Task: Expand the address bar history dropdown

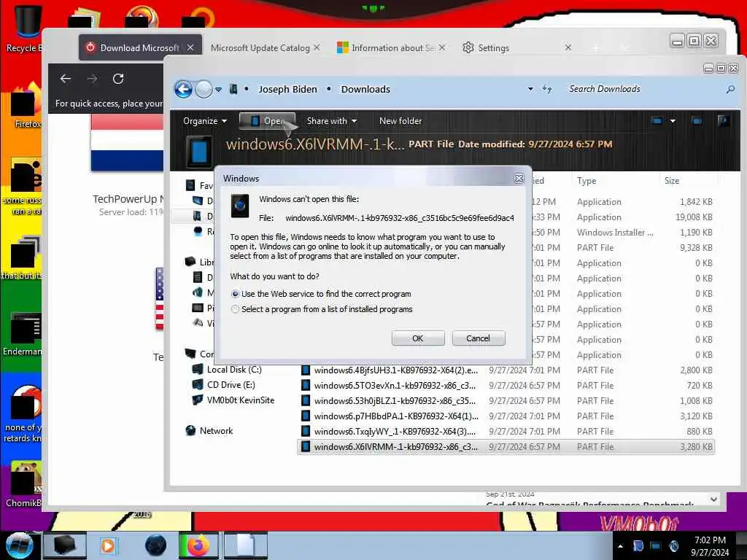Action: (x=530, y=89)
